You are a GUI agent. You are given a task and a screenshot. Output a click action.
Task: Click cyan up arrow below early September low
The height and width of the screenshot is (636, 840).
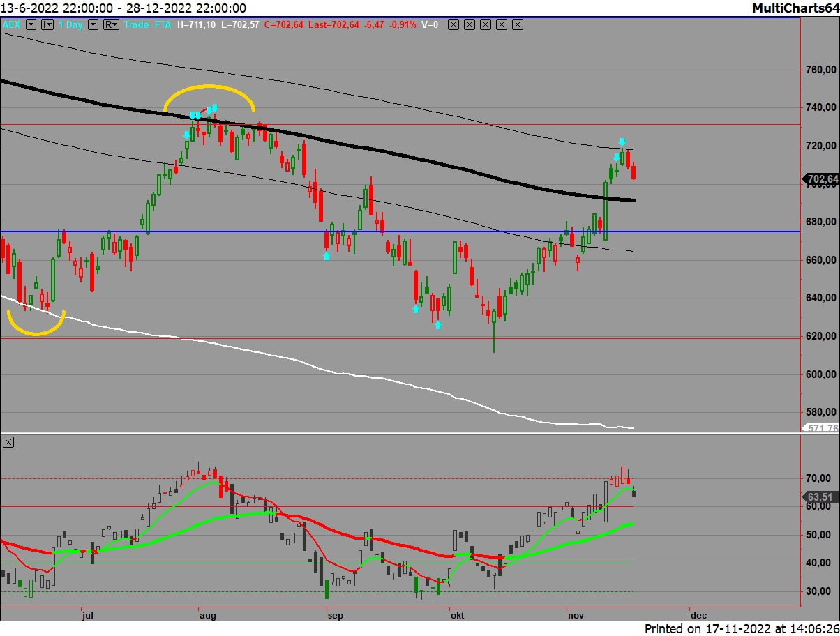click(x=326, y=256)
